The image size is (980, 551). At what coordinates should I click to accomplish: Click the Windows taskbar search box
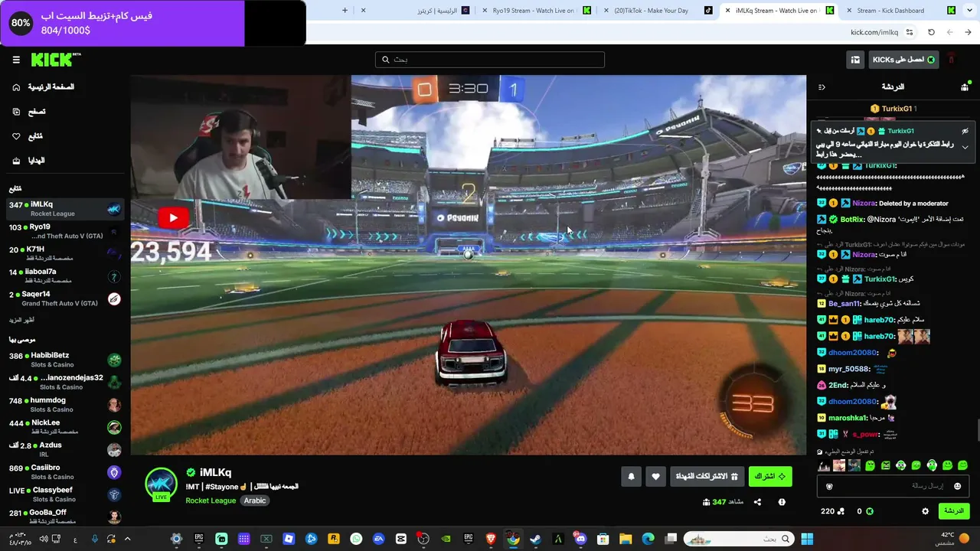pyautogui.click(x=737, y=539)
